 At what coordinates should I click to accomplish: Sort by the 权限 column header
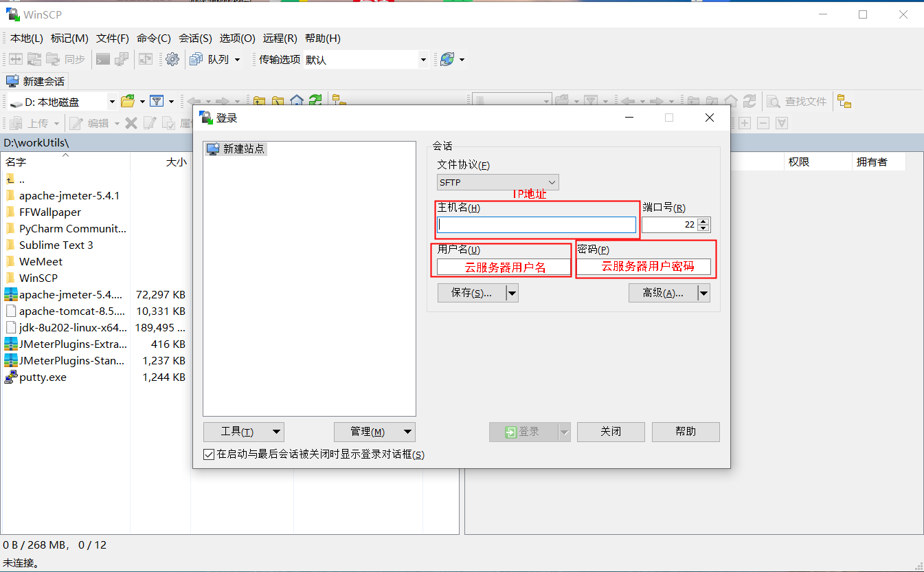(818, 162)
